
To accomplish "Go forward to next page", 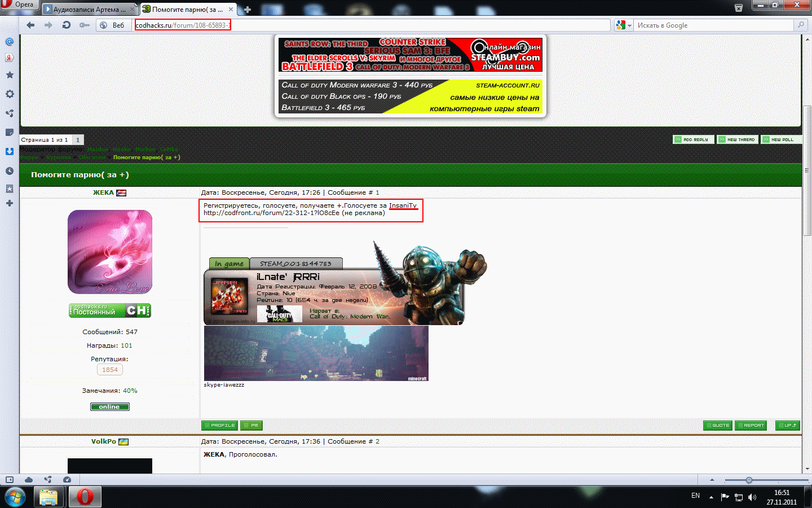I will coord(48,25).
